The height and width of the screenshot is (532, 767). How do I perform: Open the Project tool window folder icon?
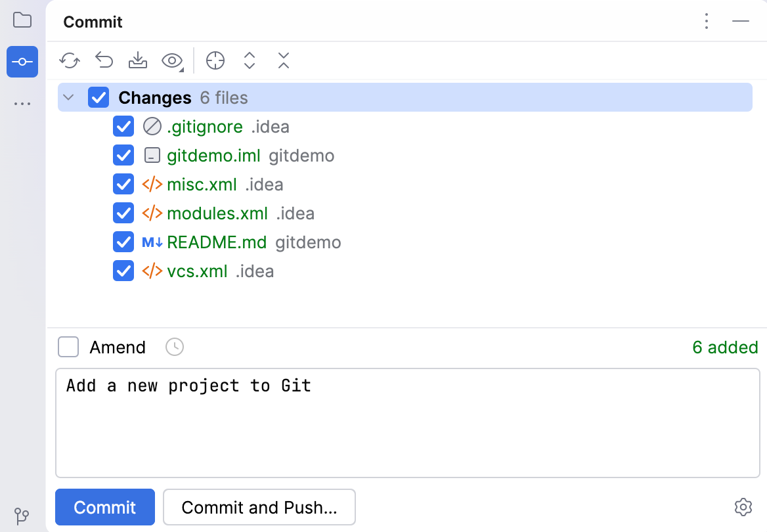pos(22,20)
